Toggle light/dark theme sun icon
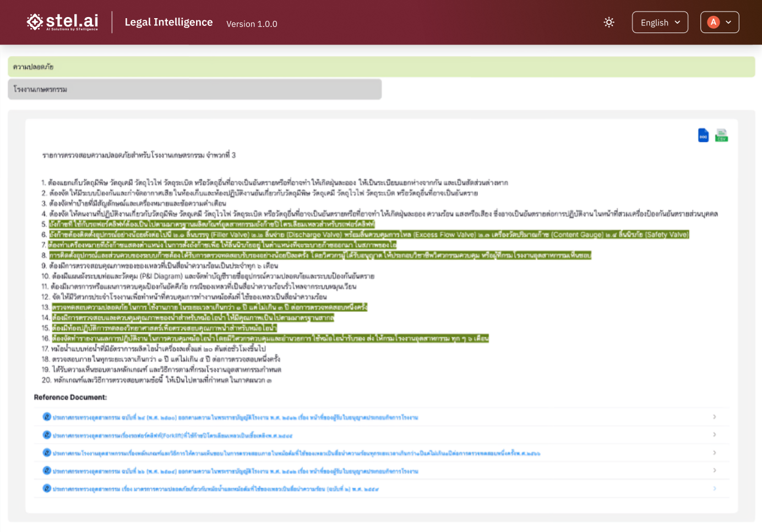 coord(609,23)
